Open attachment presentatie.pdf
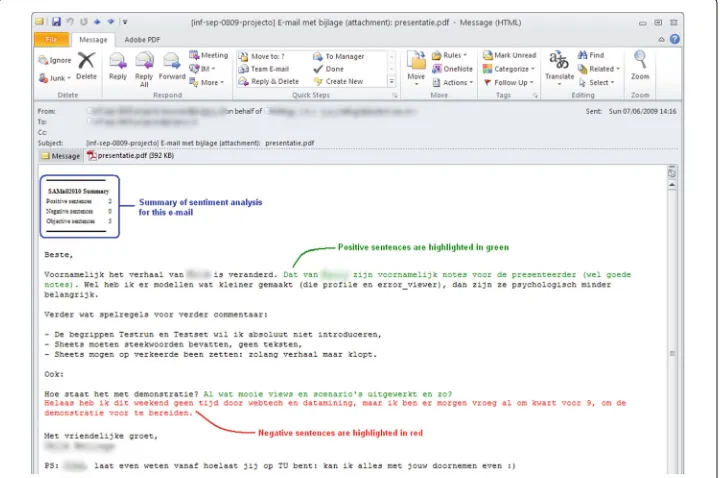The width and height of the screenshot is (720, 478). click(x=131, y=156)
